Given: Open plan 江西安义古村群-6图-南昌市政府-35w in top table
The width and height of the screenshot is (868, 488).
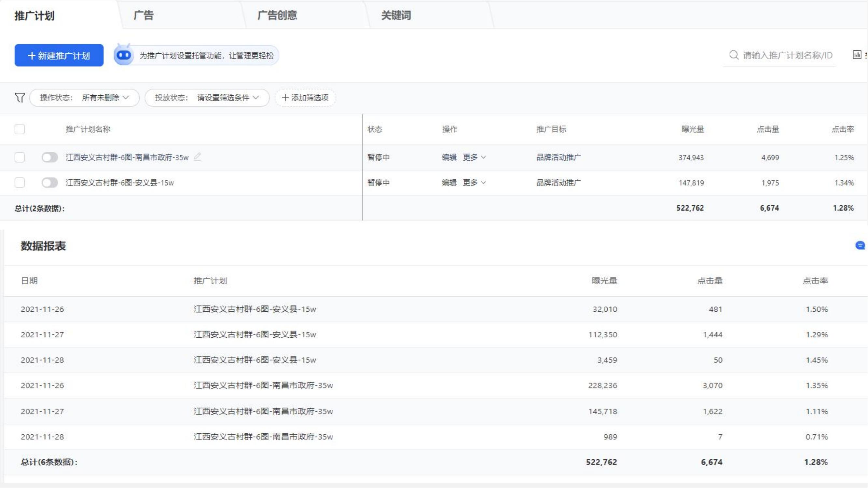Looking at the screenshot, I should click(x=127, y=157).
